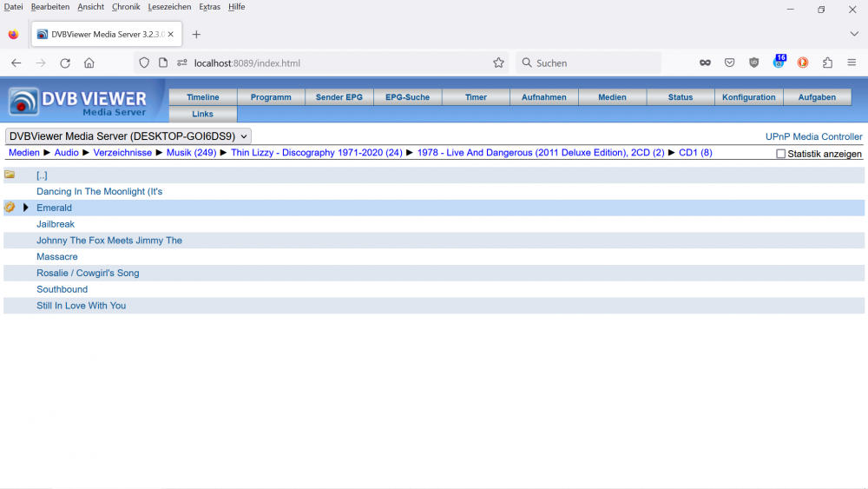Open the Extras menu
This screenshot has height=489, width=868.
[209, 7]
